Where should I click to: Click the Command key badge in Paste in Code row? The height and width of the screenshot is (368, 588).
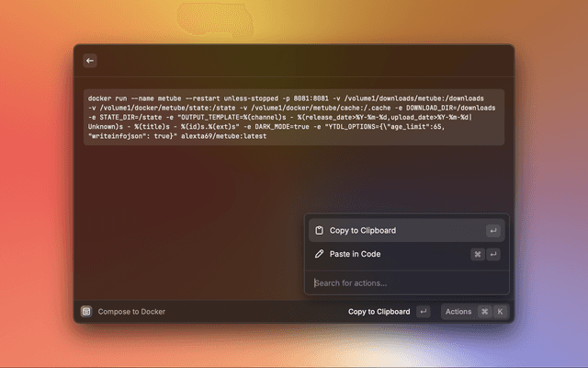pyautogui.click(x=478, y=254)
